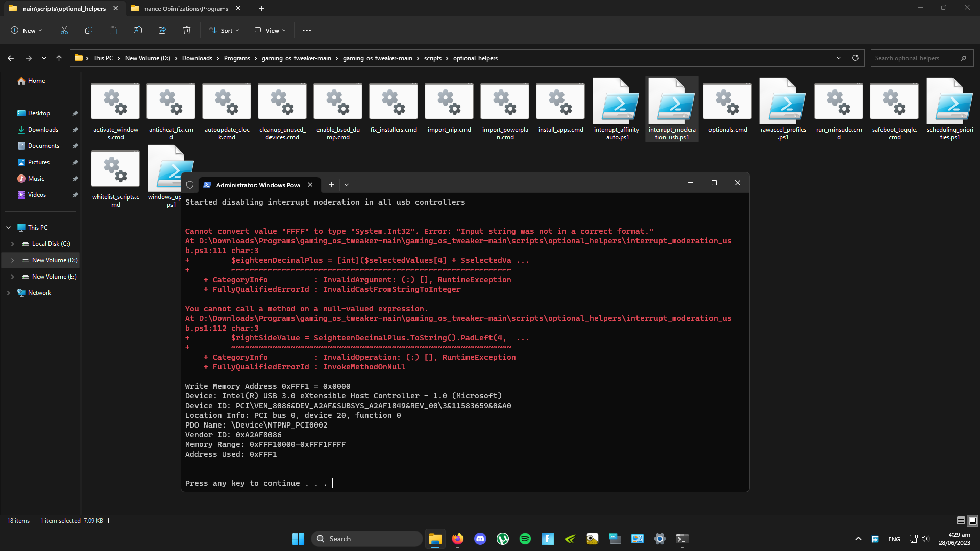The image size is (980, 551).
Task: Open the Sort dropdown menu
Action: pyautogui.click(x=224, y=30)
